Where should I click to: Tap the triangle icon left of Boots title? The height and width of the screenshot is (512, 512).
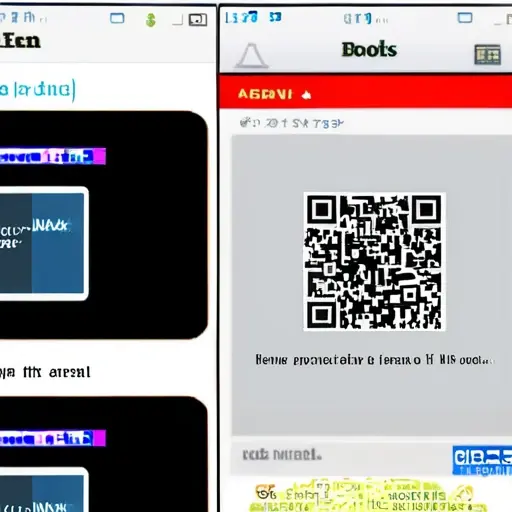coord(252,55)
